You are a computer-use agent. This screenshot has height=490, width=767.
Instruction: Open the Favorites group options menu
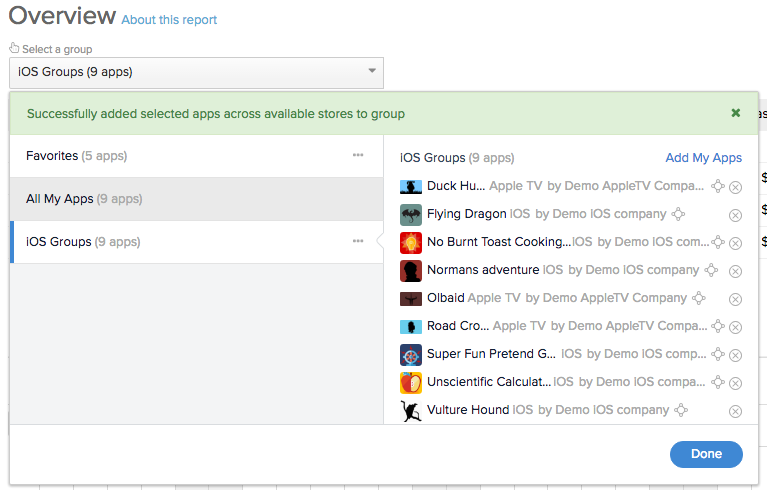(x=358, y=155)
